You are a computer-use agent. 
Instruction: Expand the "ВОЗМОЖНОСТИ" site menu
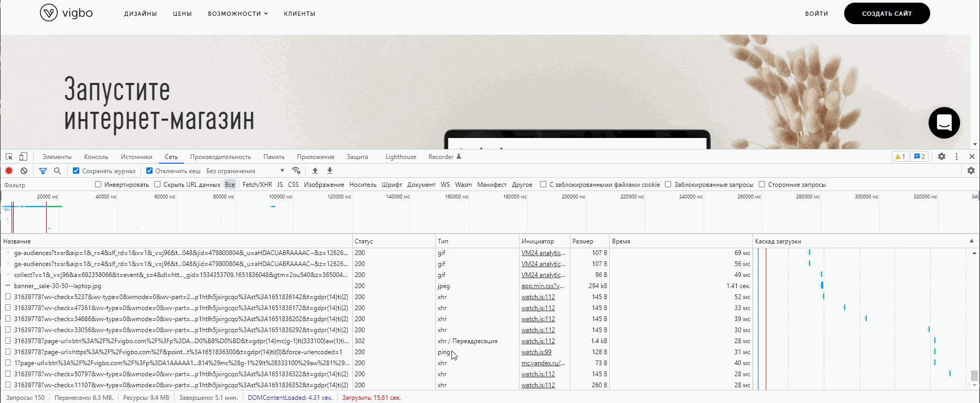(x=238, y=14)
